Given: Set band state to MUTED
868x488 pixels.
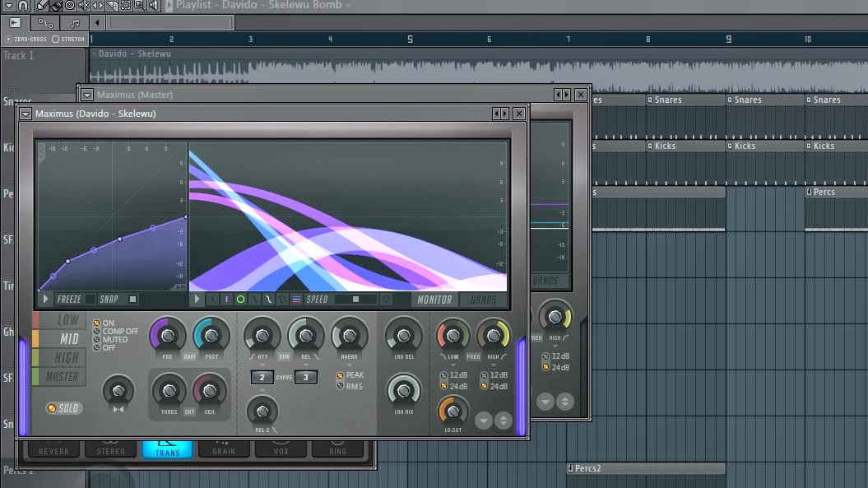Looking at the screenshot, I should (111, 340).
